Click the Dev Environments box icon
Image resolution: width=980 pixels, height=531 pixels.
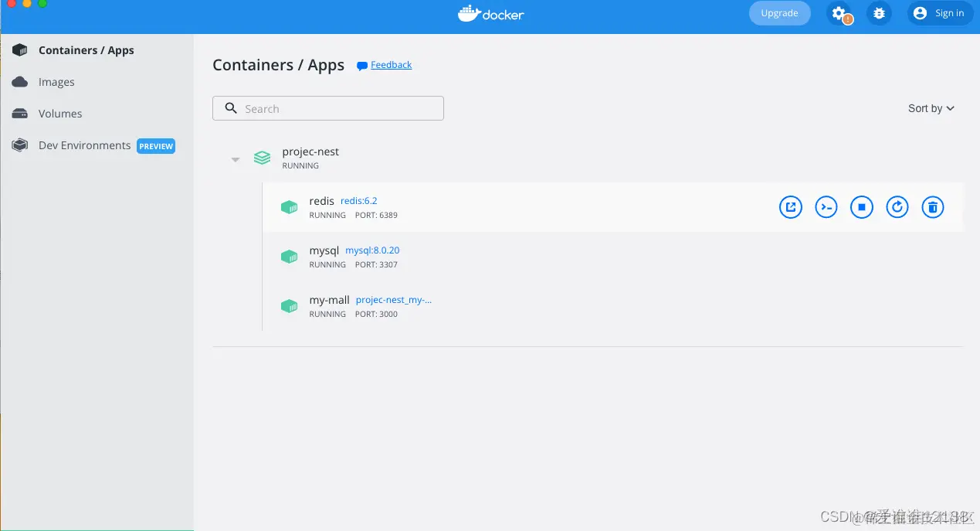20,145
